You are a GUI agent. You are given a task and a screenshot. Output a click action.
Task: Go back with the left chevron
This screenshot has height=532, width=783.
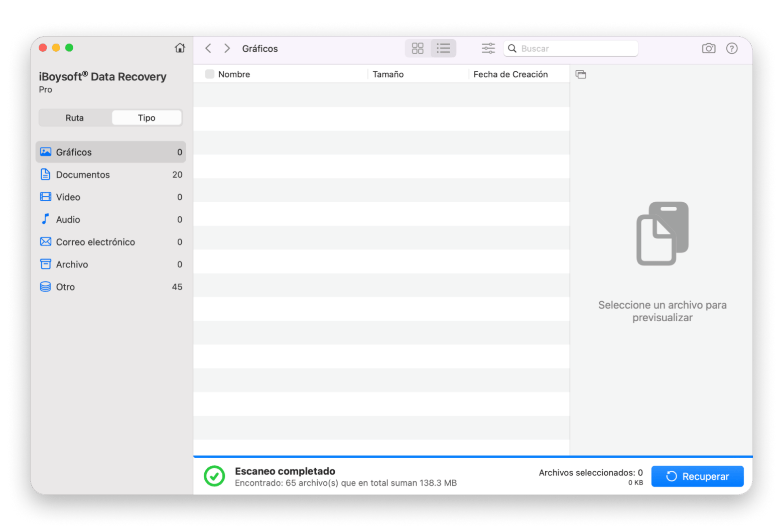(208, 48)
